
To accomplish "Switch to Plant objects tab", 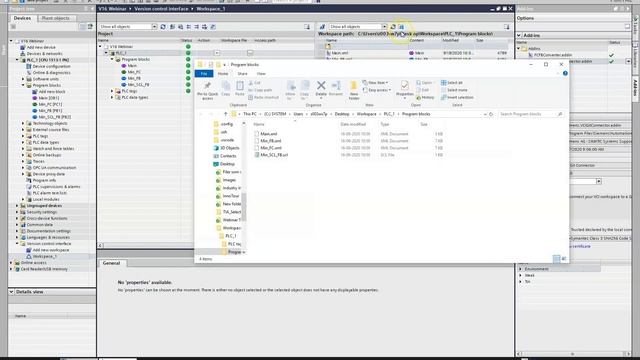I will 56,18.
